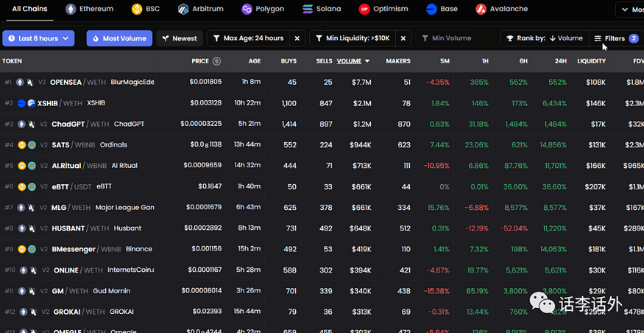Open the GM/WETH Gud Mornin row
The image size is (644, 333).
[322, 291]
